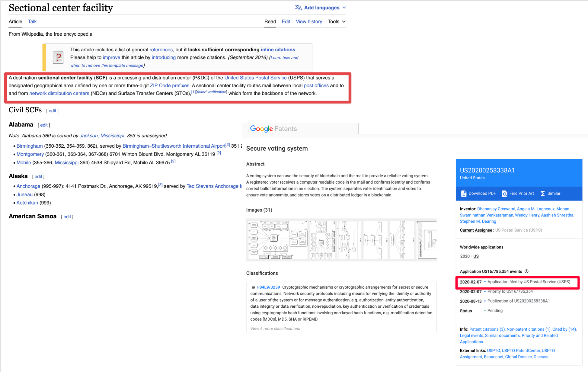Viewport: 588px width, 372px height.
Task: Open the Mobile link
Action: point(24,163)
